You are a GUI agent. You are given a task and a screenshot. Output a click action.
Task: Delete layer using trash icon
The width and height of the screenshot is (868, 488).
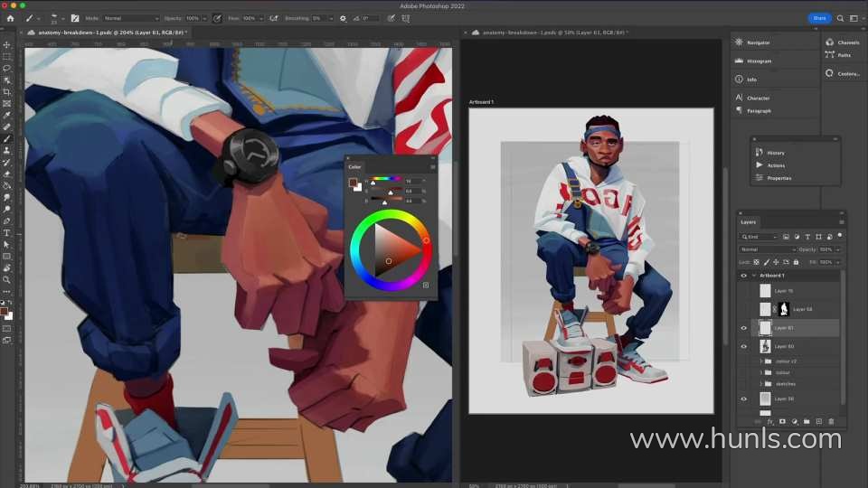click(831, 422)
